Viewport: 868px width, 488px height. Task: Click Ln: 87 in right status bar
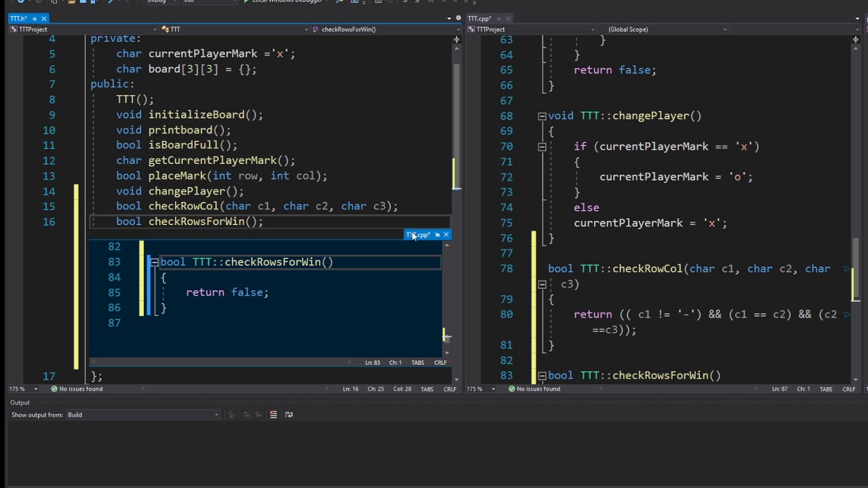click(x=780, y=389)
